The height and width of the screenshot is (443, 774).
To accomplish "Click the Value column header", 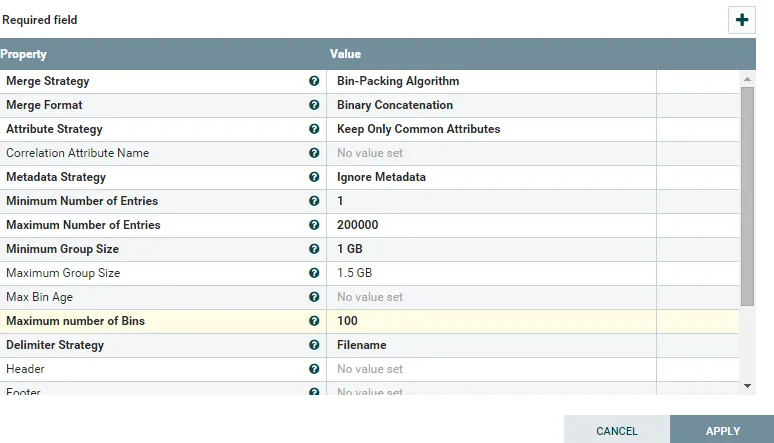I will click(x=345, y=54).
